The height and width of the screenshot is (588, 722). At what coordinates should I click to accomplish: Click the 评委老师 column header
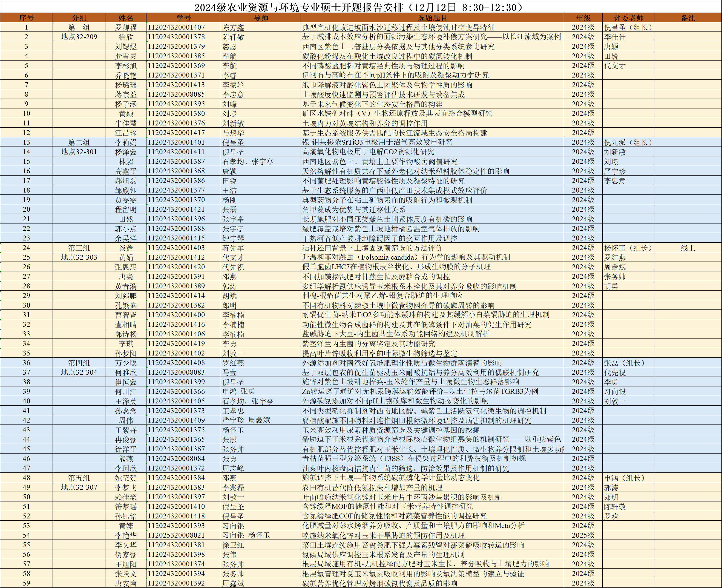[628, 18]
